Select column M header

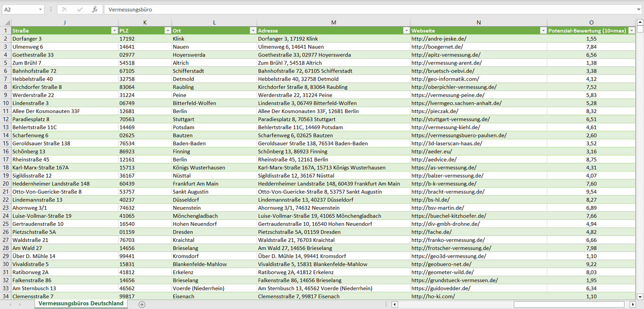tap(333, 22)
